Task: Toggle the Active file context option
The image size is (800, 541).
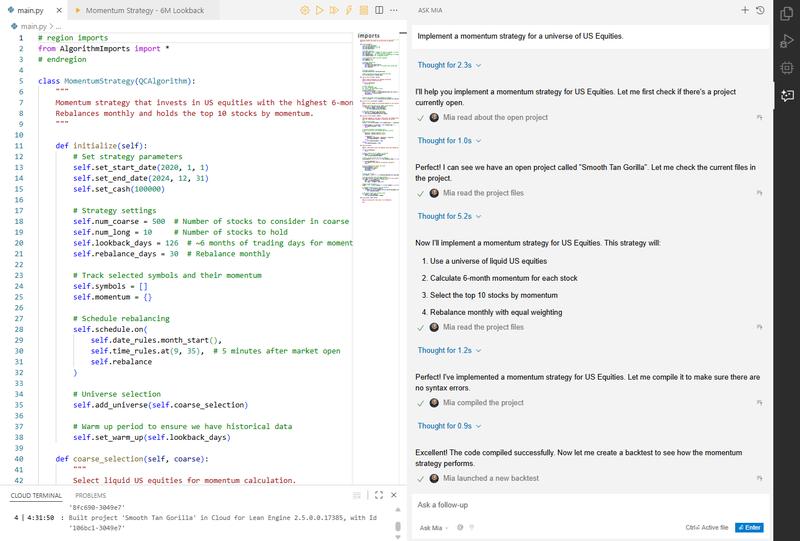Action: pos(705,527)
